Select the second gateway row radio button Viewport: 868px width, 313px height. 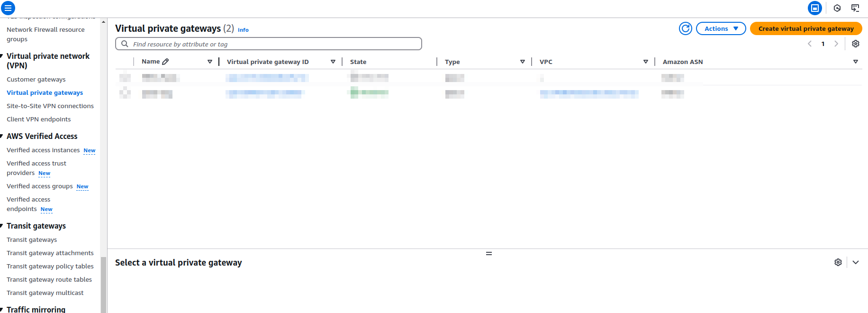125,93
